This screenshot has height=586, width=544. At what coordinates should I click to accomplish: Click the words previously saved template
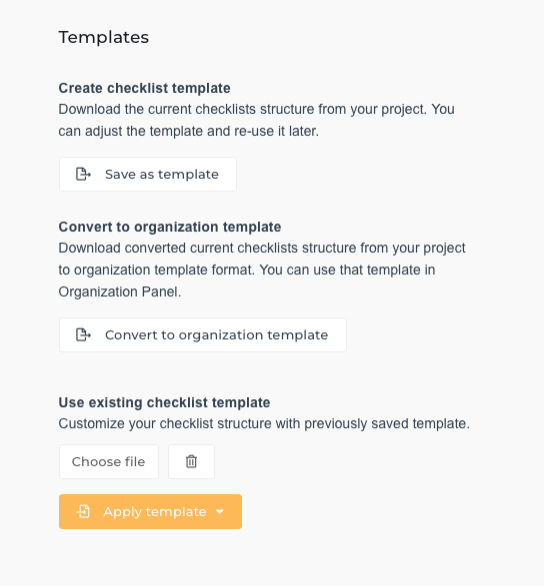pyautogui.click(x=387, y=424)
